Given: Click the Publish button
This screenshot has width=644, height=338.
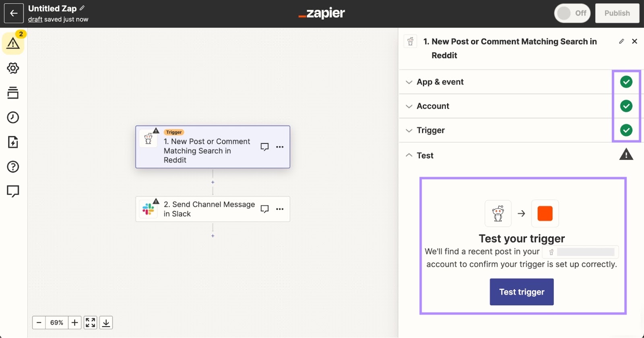Looking at the screenshot, I should (617, 13).
